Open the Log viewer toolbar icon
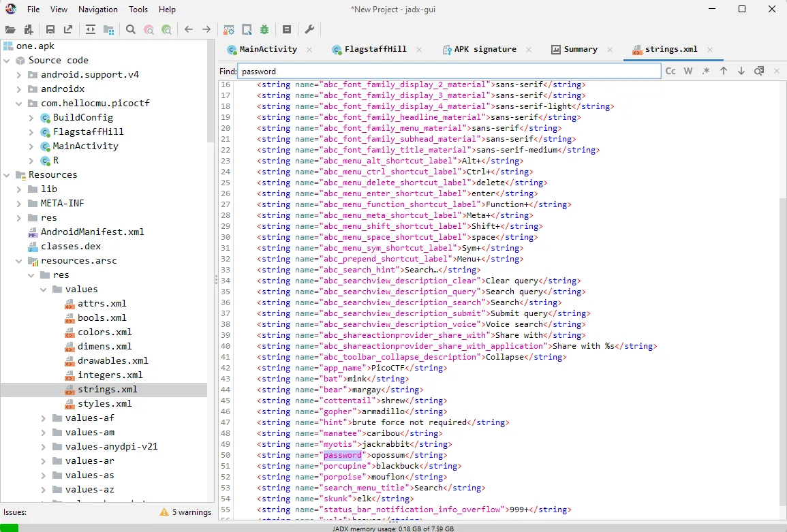The height and width of the screenshot is (532, 787). 287,29
